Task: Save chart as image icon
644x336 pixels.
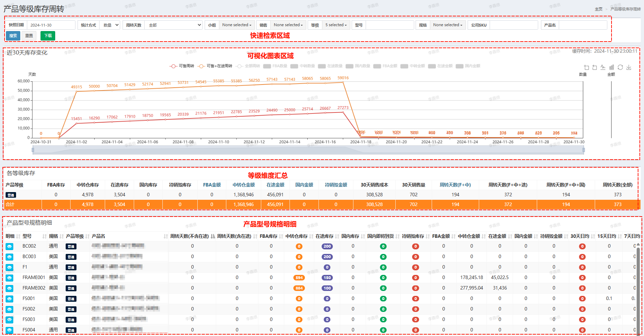Action: tap(629, 67)
